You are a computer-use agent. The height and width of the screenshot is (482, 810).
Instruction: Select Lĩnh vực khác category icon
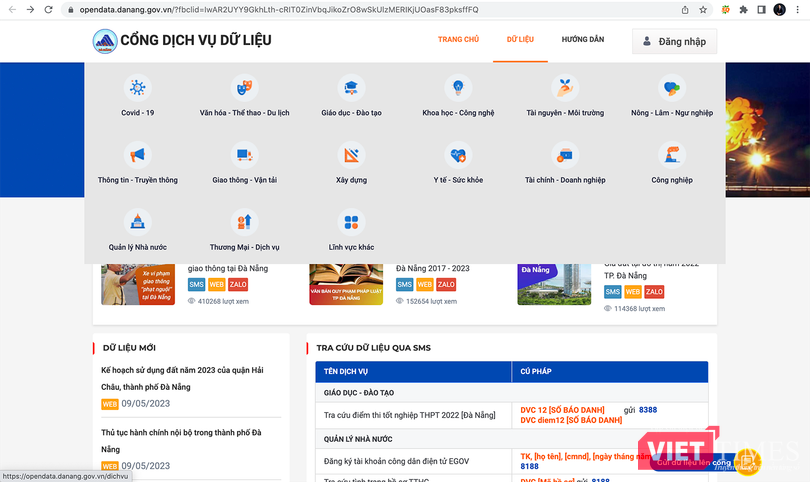coord(351,222)
